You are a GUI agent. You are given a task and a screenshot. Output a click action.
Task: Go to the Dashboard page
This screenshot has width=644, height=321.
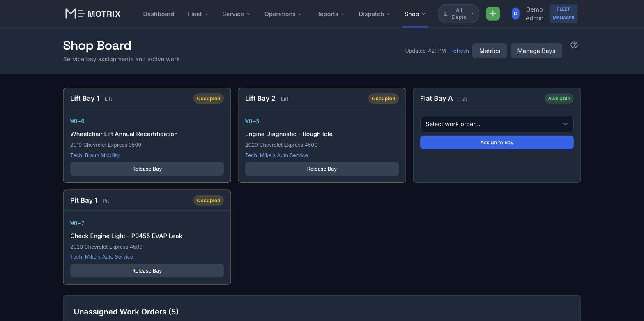click(159, 14)
